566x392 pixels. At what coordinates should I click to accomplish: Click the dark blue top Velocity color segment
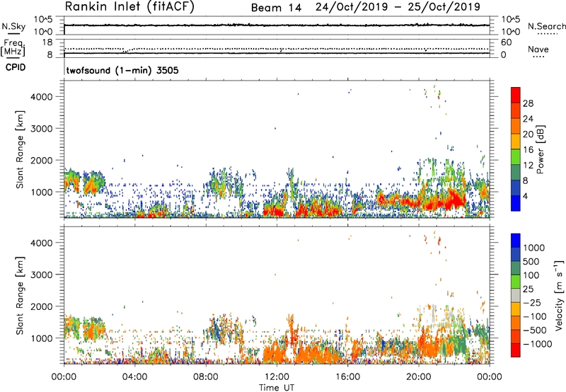tap(516, 241)
